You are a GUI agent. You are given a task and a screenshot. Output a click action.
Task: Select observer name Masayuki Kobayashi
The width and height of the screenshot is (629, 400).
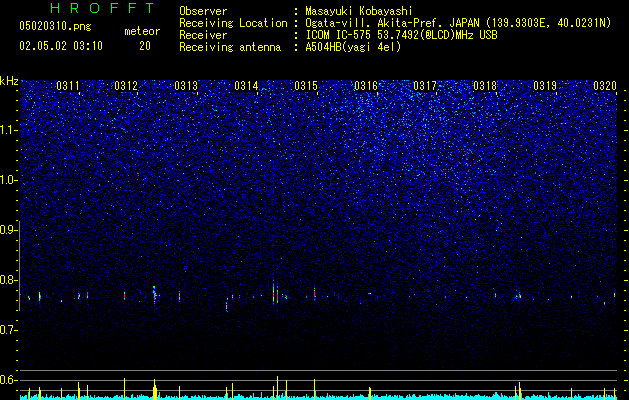click(358, 11)
